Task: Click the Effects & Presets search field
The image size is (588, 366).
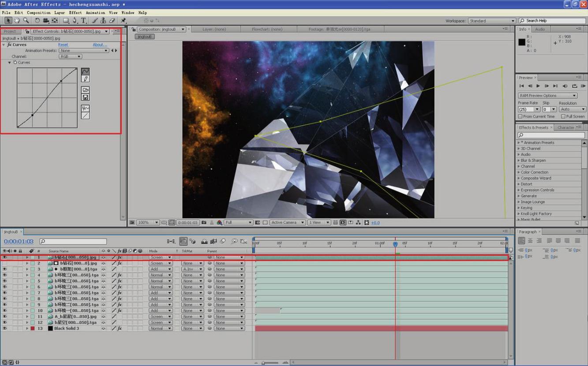Action: click(x=551, y=135)
